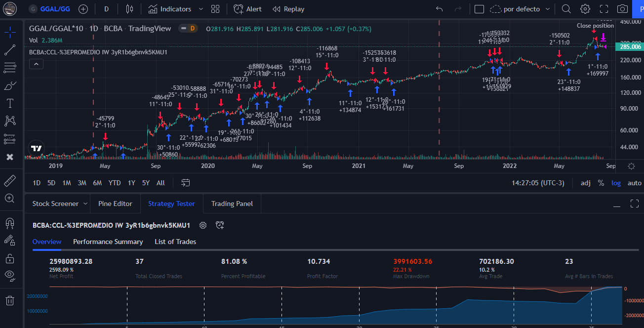Open the pattern drawing tools
This screenshot has width=644, height=328.
point(9,121)
